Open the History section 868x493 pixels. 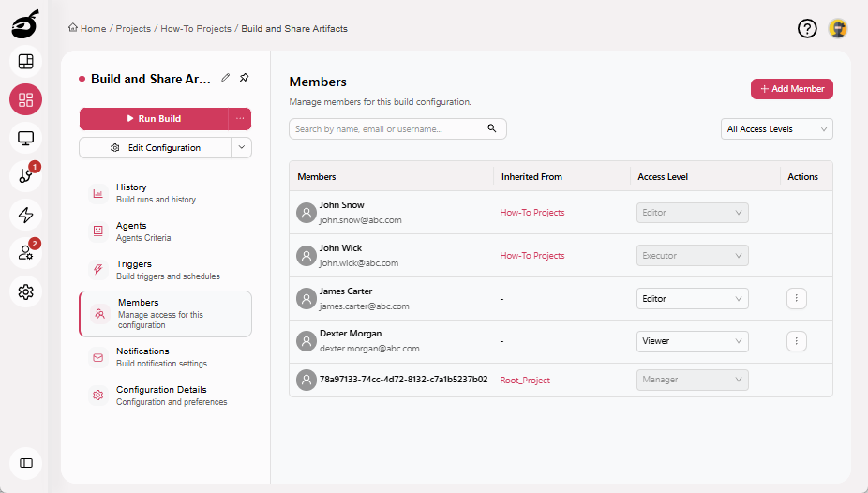point(165,193)
